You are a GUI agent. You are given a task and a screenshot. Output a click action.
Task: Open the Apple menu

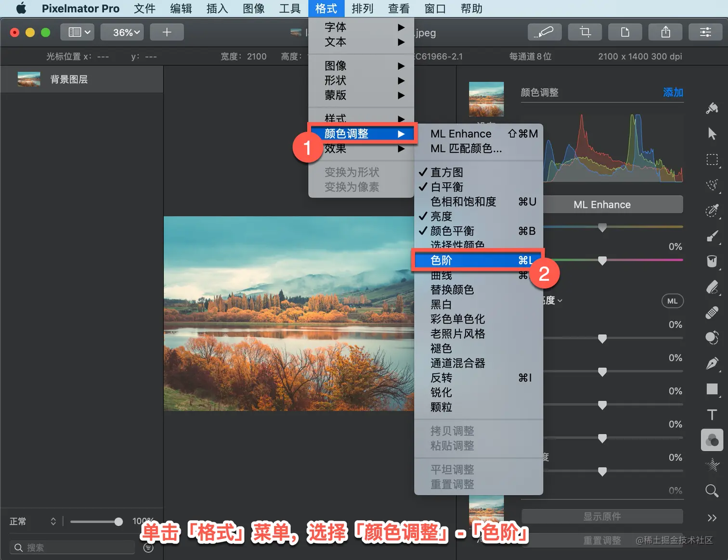pos(21,8)
